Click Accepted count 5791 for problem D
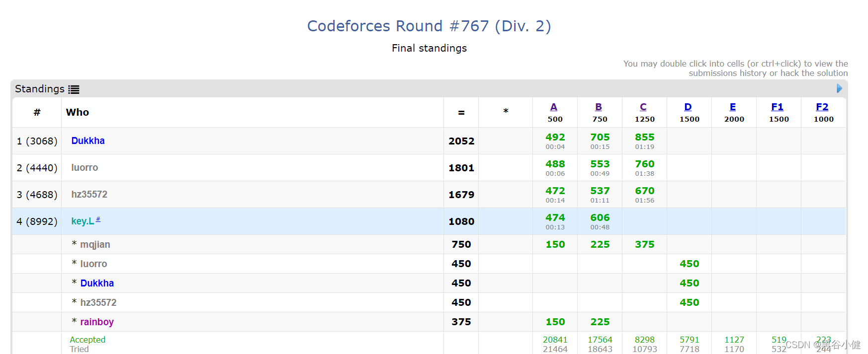Viewport: 868px width, 354px height. 690,340
